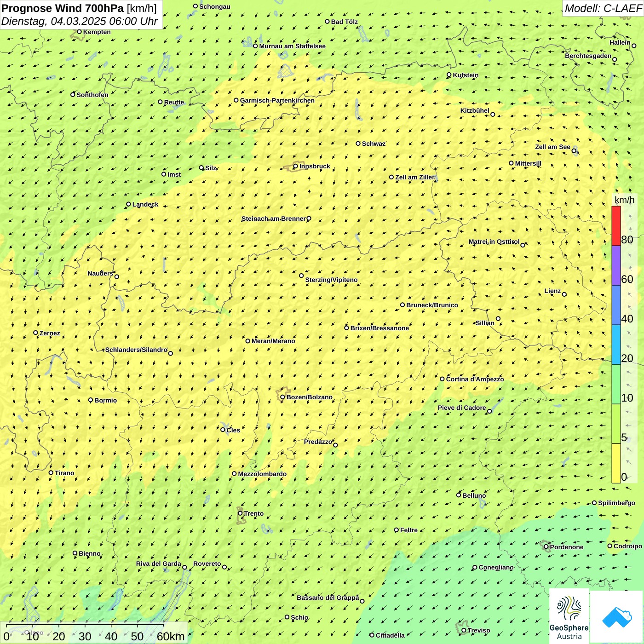The width and height of the screenshot is (644, 644).
Task: Click the Schwaz location marker
Action: pos(358,143)
